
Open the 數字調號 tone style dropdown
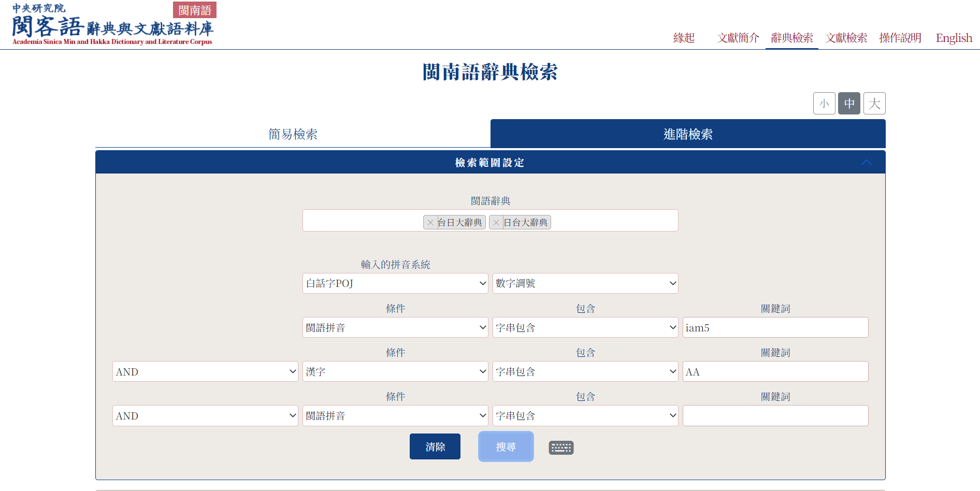point(585,283)
